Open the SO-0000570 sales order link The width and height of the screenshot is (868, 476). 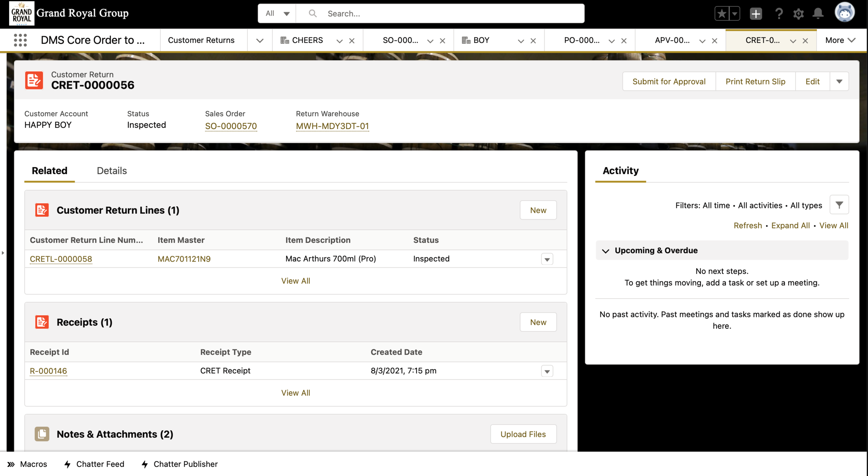(x=231, y=126)
